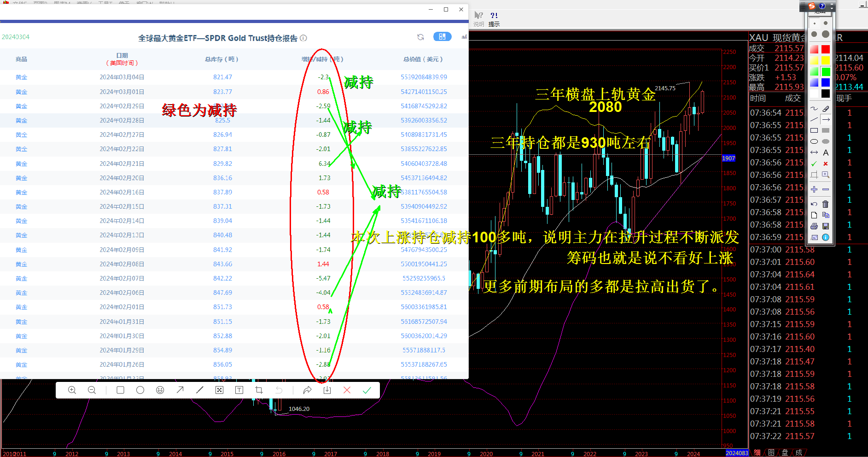868x457 pixels.
Task: Click the 2024年03月04日 date row
Action: (122, 77)
